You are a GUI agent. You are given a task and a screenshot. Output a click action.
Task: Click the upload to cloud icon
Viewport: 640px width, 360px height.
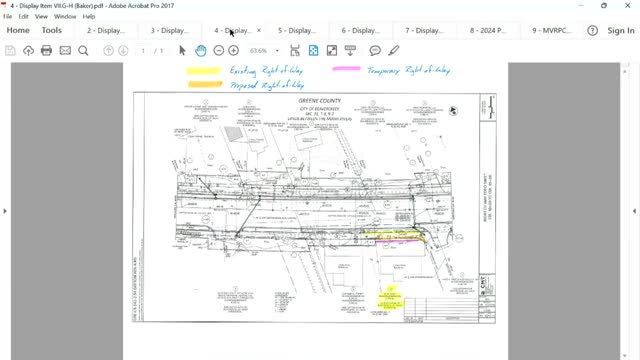click(x=28, y=51)
